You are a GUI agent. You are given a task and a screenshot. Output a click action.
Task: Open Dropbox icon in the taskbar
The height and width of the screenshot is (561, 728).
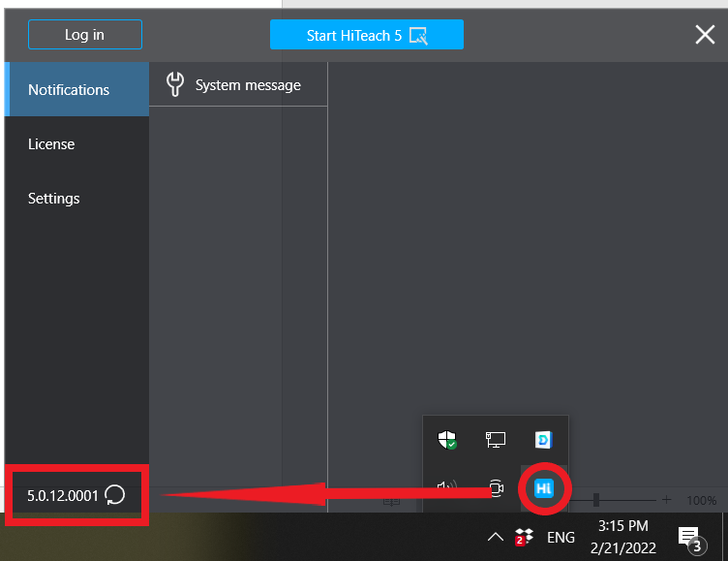[x=524, y=538]
